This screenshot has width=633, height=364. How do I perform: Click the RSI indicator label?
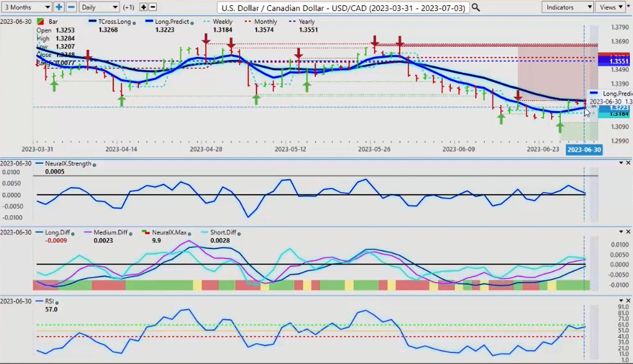pos(49,301)
